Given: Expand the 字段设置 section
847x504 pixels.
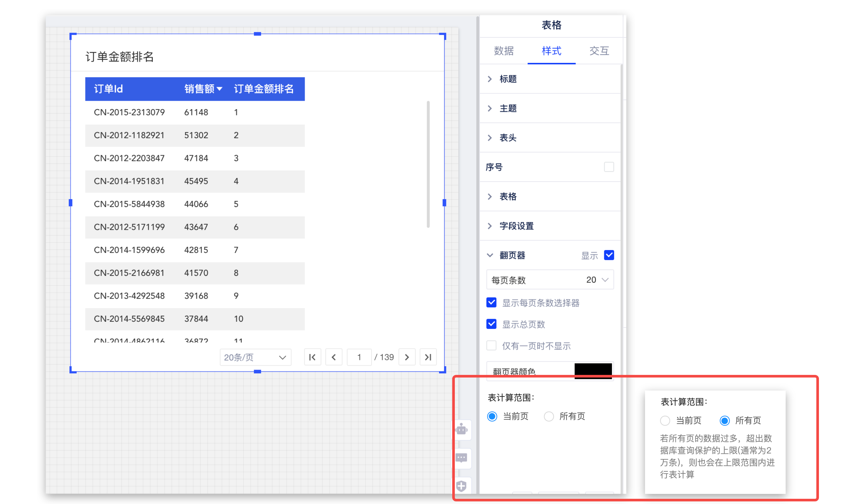Looking at the screenshot, I should tap(516, 226).
